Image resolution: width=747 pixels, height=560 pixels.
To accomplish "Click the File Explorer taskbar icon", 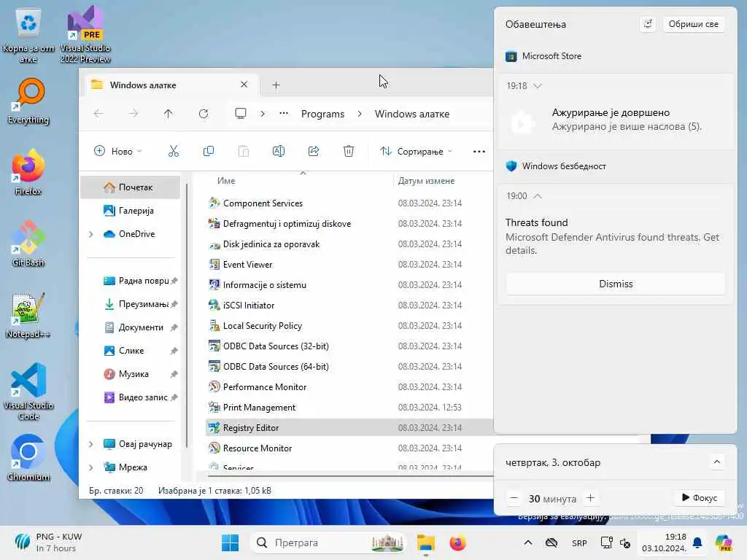I will pyautogui.click(x=425, y=542).
